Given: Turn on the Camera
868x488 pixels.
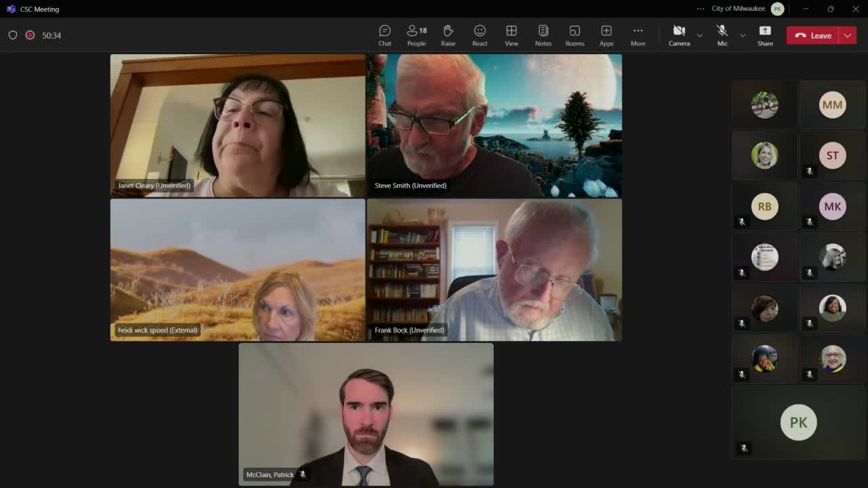Looking at the screenshot, I should [x=679, y=35].
